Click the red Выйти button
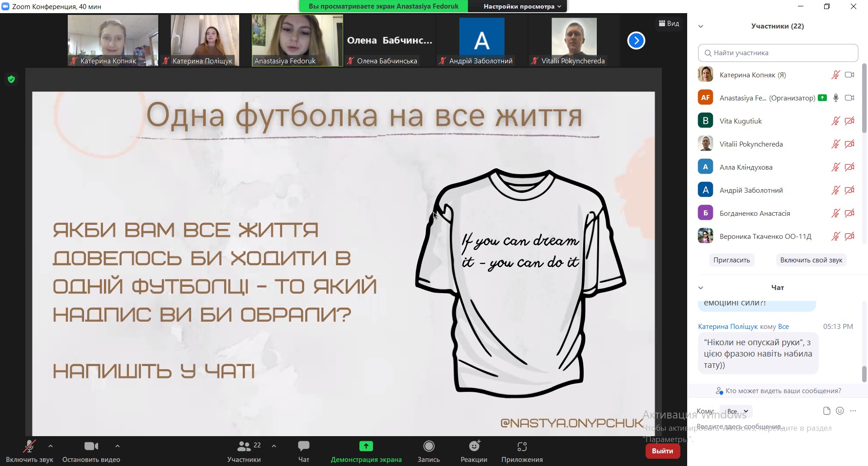The image size is (868, 466). 662,451
